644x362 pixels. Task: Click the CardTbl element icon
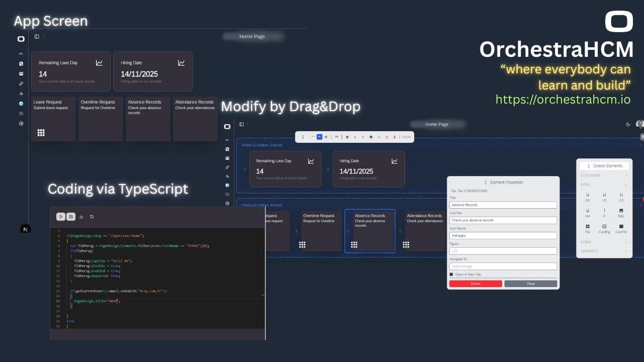[x=621, y=229]
